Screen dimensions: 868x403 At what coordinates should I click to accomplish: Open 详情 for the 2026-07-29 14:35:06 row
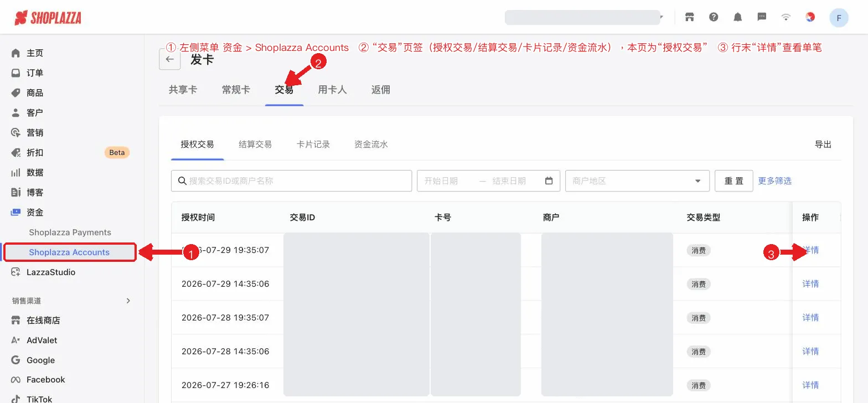[810, 284]
